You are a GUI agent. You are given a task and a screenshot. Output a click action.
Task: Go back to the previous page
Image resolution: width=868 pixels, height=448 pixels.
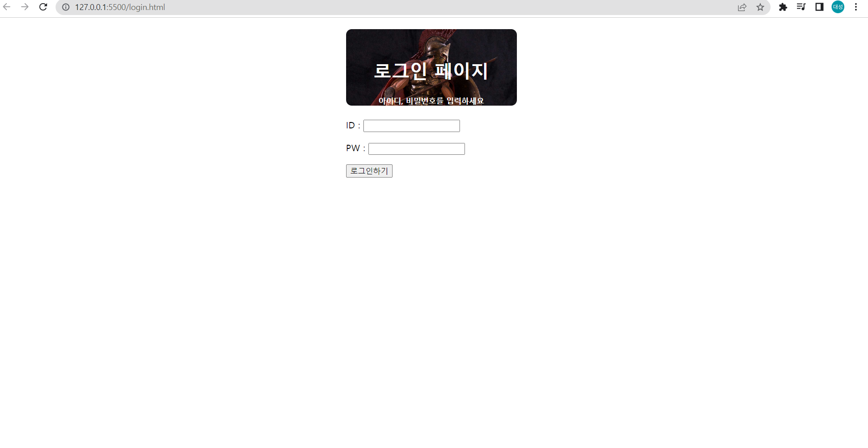(x=7, y=7)
